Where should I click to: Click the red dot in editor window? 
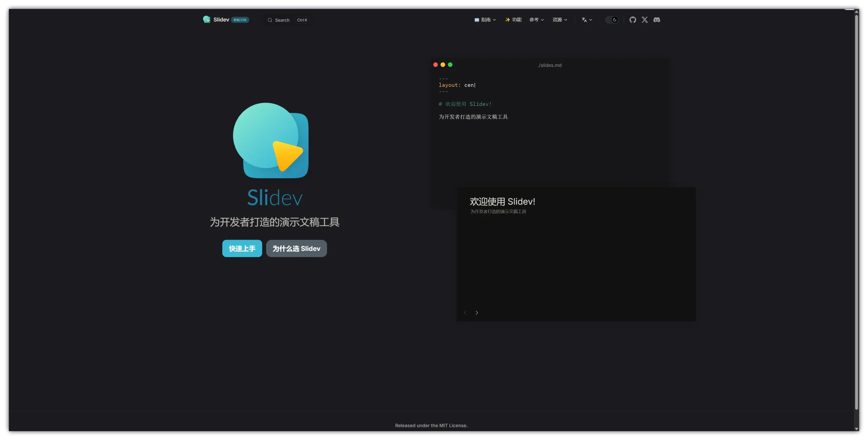coord(435,65)
